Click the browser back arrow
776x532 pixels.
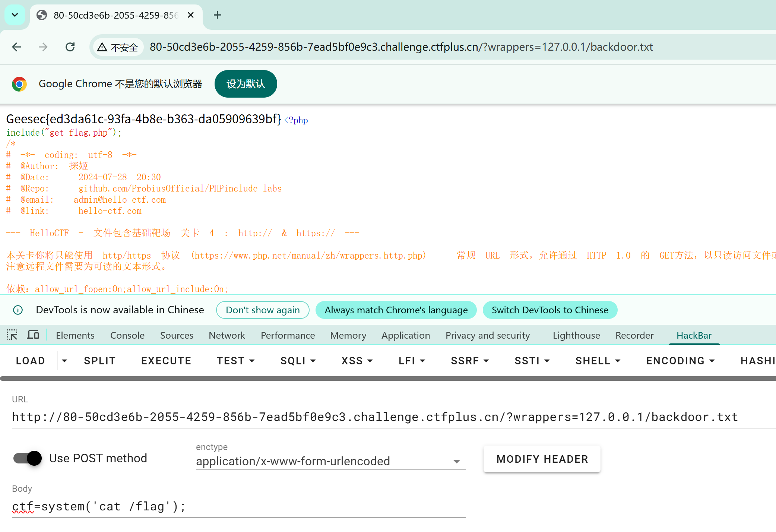pyautogui.click(x=16, y=47)
